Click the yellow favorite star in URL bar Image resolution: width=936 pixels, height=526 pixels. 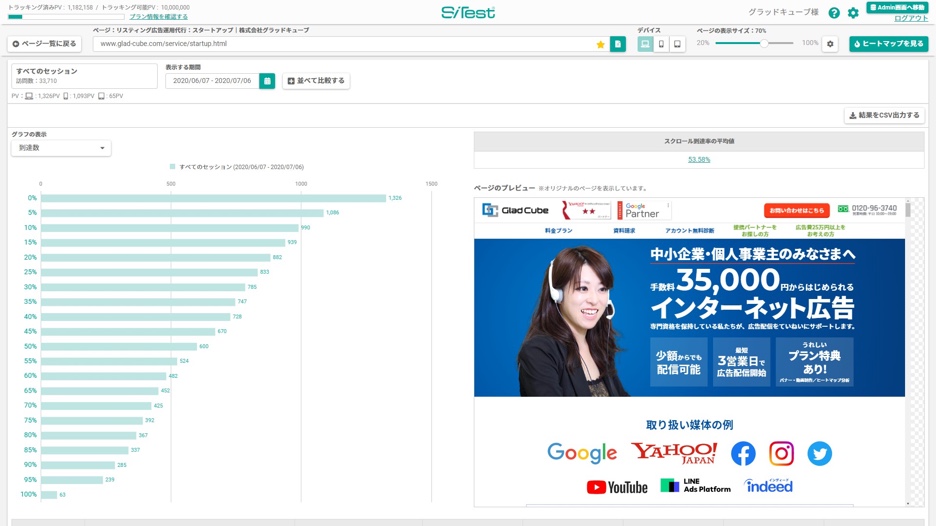[x=600, y=44]
